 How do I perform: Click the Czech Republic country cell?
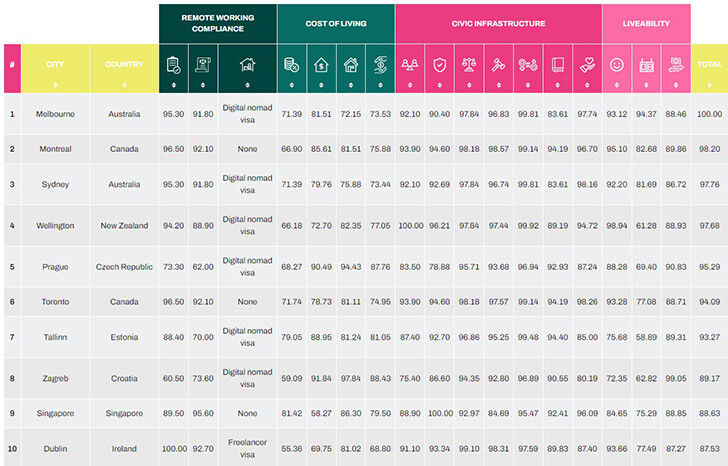point(124,267)
